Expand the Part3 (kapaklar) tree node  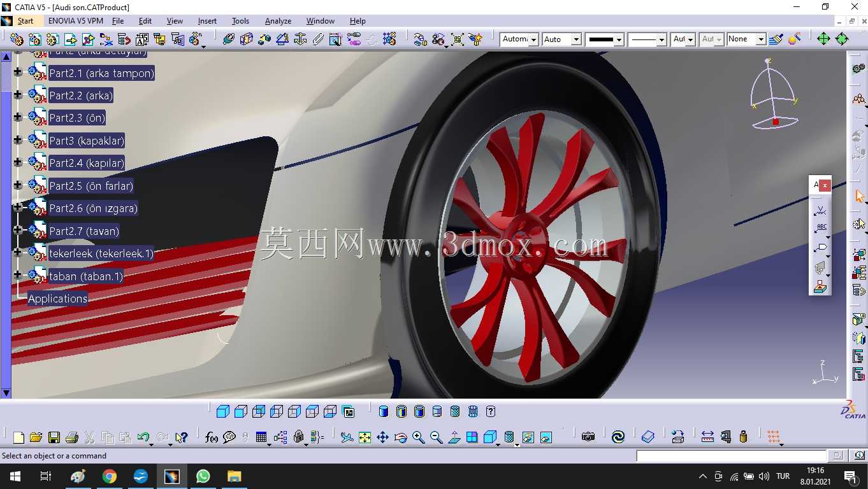[x=18, y=140]
